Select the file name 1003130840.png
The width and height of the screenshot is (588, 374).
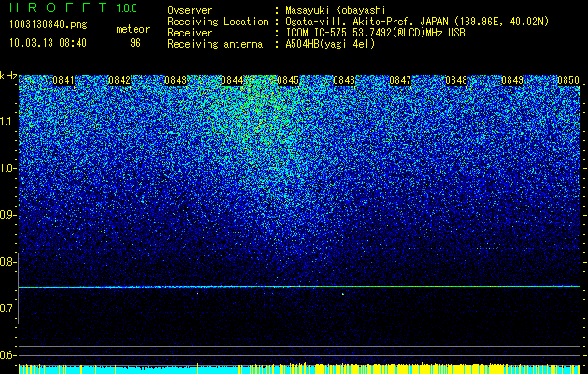[x=48, y=25]
